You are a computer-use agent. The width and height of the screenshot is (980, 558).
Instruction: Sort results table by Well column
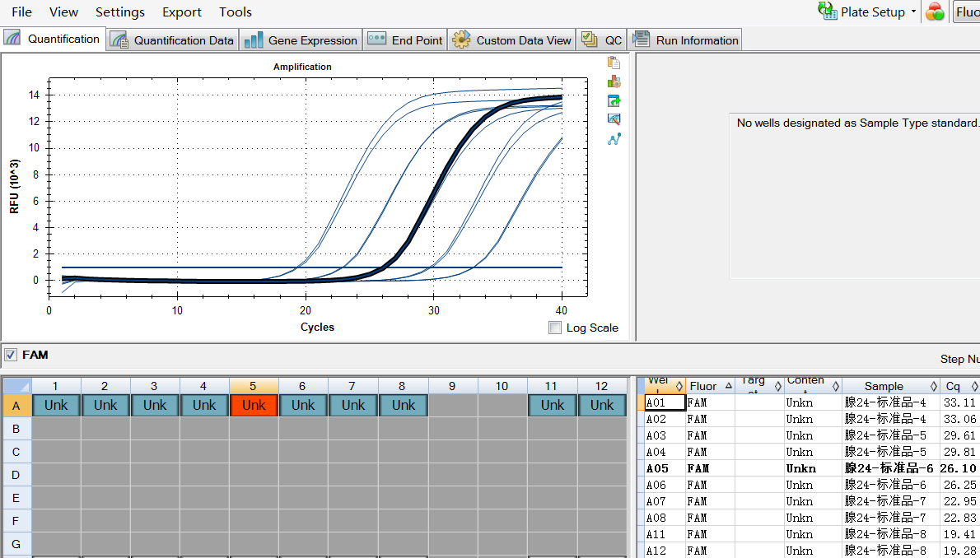point(665,385)
